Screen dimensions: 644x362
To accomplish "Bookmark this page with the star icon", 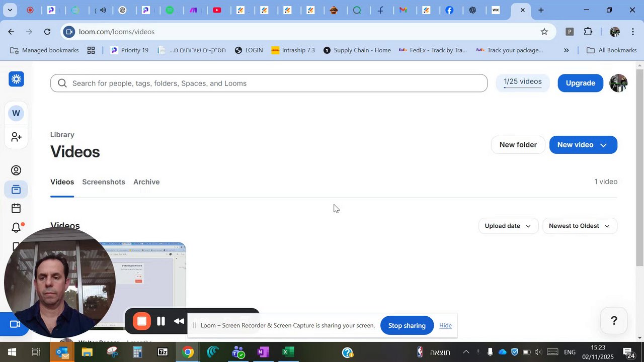I will pos(544,32).
